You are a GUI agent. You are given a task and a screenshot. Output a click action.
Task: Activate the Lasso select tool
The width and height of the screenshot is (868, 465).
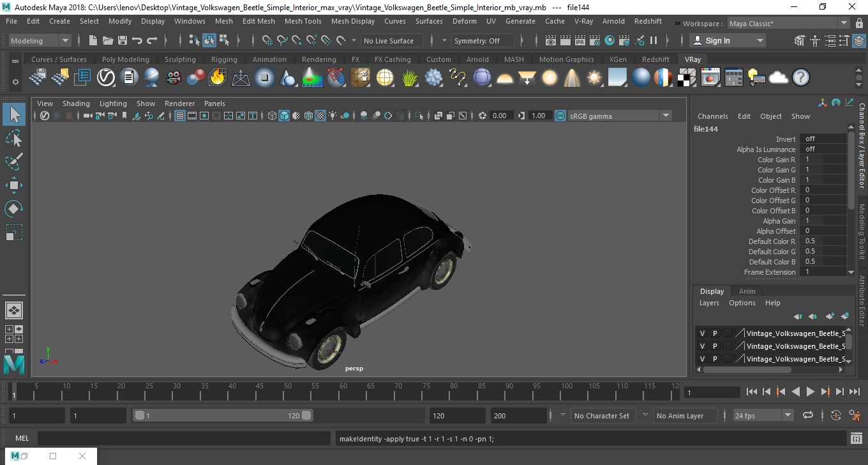pos(14,138)
